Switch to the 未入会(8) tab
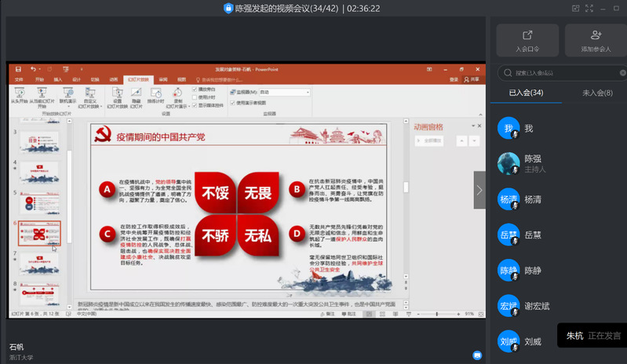 point(597,93)
